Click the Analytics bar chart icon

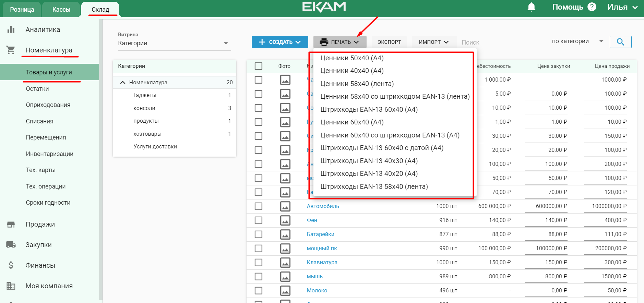11,29
